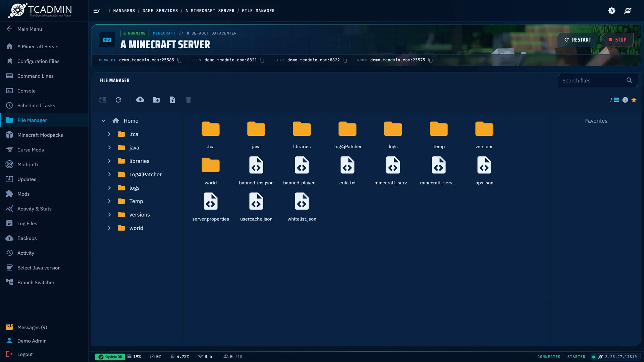Open the eula.txt file icon
The width and height of the screenshot is (644, 362).
[x=347, y=165]
